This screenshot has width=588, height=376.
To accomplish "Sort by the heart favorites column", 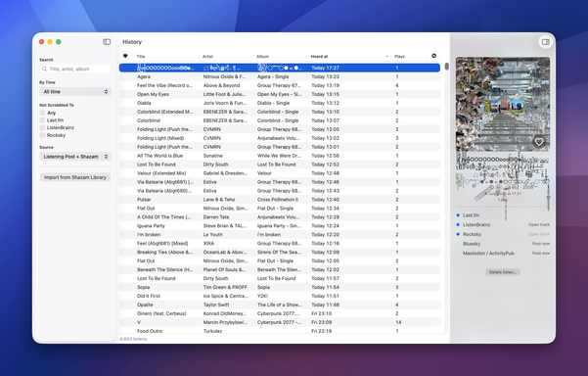I will [125, 56].
